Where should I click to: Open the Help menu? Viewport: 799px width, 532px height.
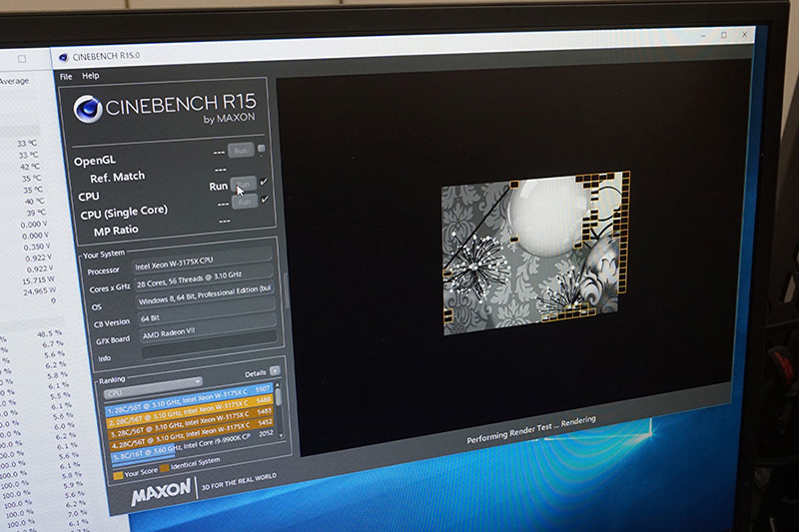(x=91, y=76)
